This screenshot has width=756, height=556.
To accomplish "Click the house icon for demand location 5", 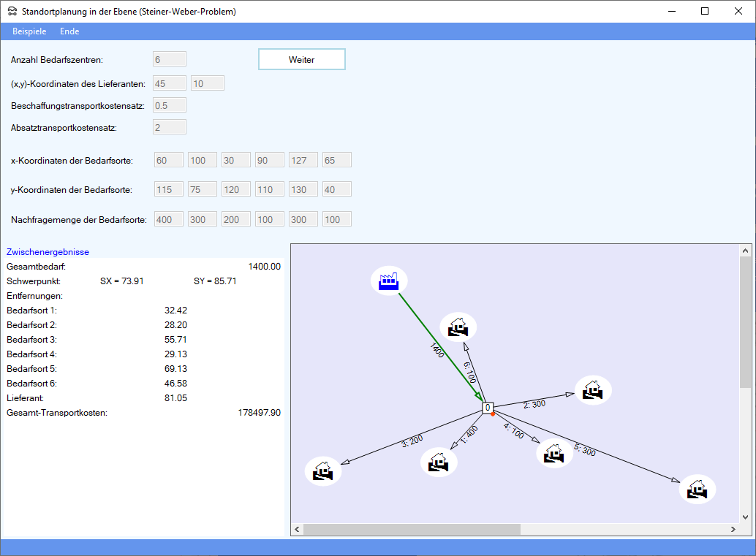I will (x=698, y=489).
